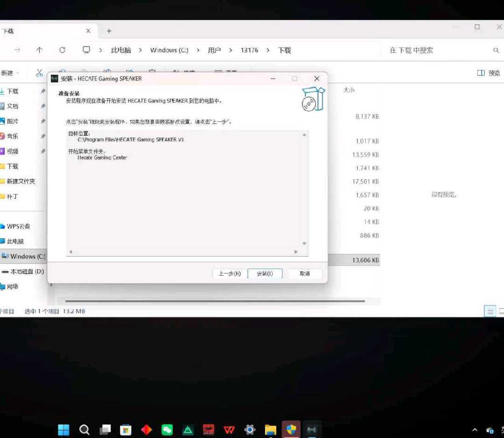Click the refresh icon in Explorer
Viewport: 504px width, 438px height.
click(62, 50)
